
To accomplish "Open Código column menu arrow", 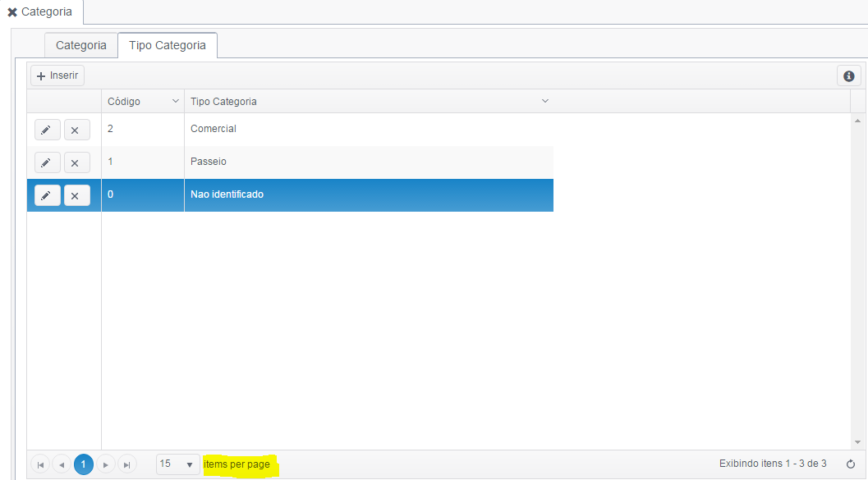I will [x=176, y=101].
